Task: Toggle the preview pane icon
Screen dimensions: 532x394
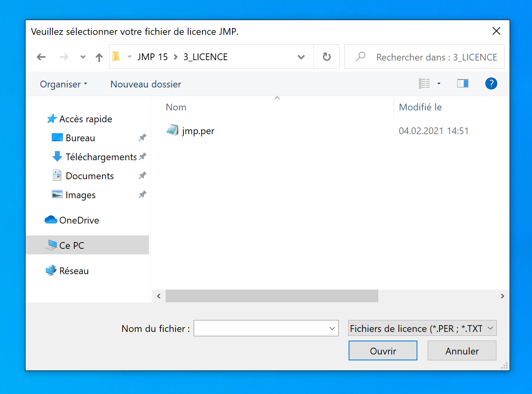Action: [462, 83]
